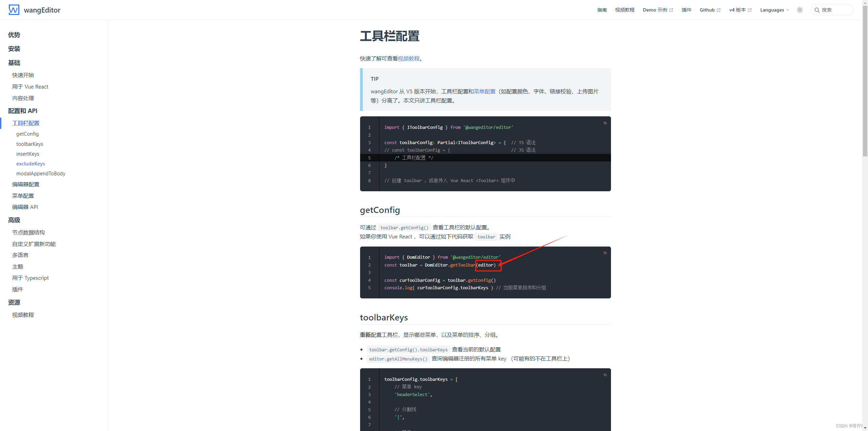The width and height of the screenshot is (868, 431).
Task: Select 自定义扩展新功能 in the sidebar
Action: point(34,244)
